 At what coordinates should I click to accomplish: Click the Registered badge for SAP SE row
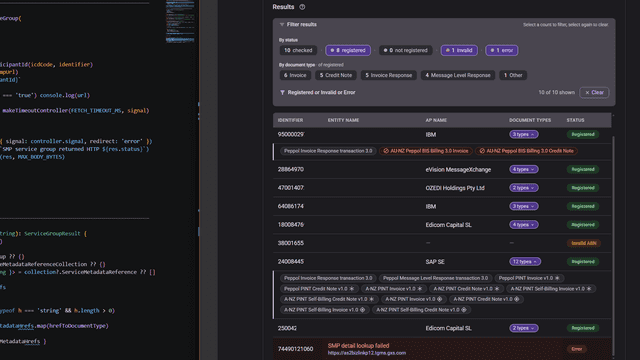583,261
